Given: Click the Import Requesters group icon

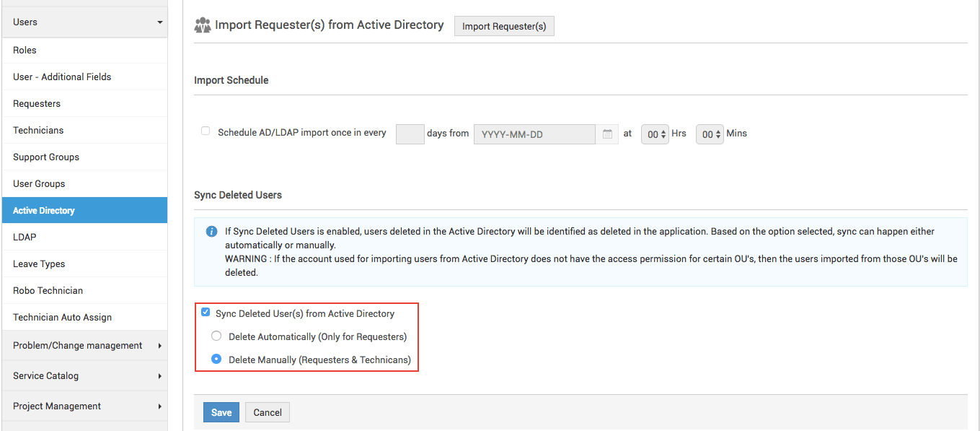Looking at the screenshot, I should click(x=203, y=25).
